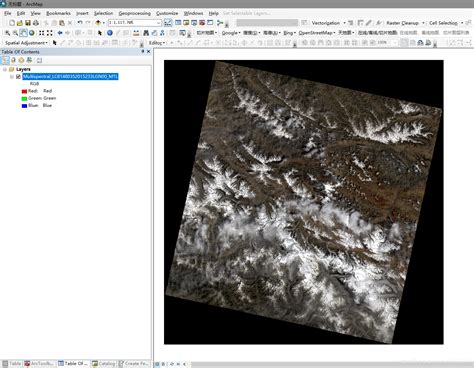The image size is (474, 368).
Task: Switch TOC to List By Source
Action: click(x=13, y=60)
